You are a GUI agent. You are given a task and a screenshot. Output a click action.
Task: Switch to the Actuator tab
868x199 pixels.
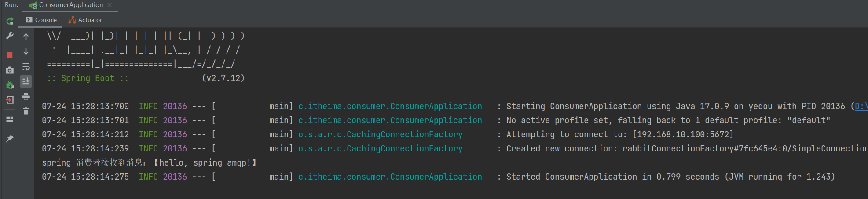(x=85, y=20)
